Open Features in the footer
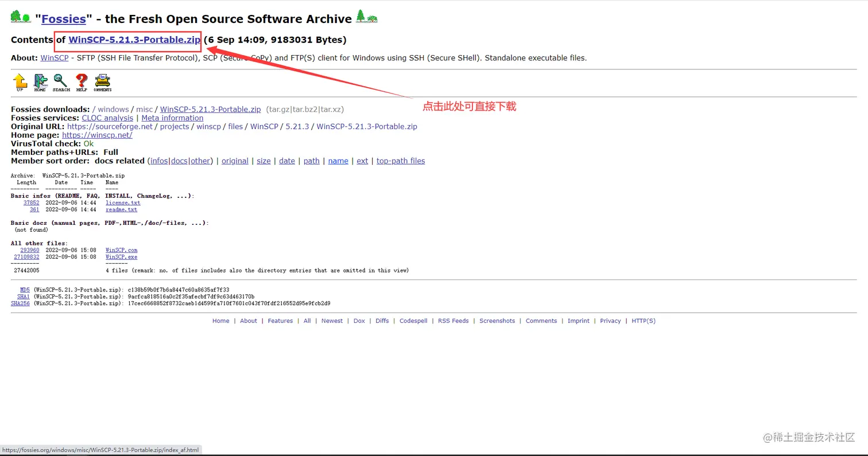The width and height of the screenshot is (868, 456). pyautogui.click(x=280, y=321)
